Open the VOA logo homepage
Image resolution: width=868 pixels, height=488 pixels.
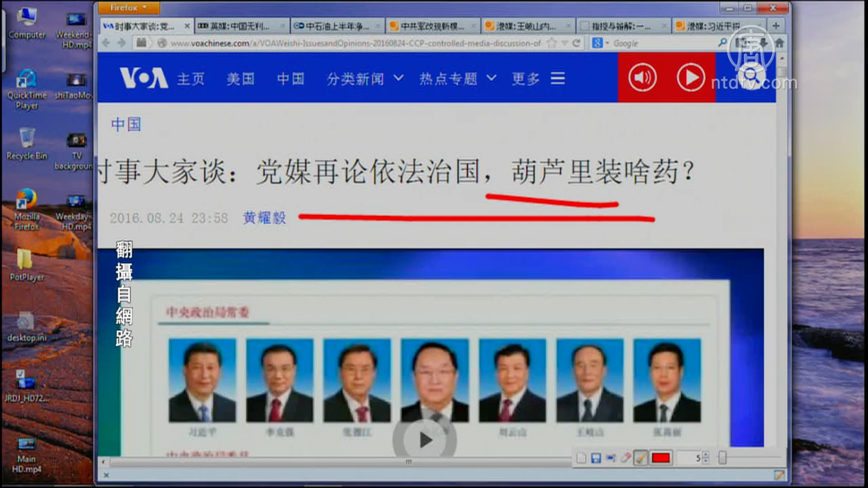(143, 78)
